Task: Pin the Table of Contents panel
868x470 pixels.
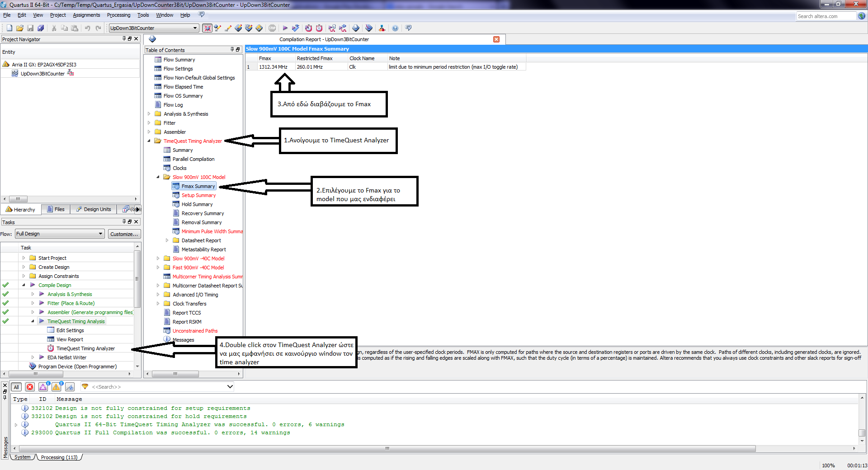Action: click(232, 49)
